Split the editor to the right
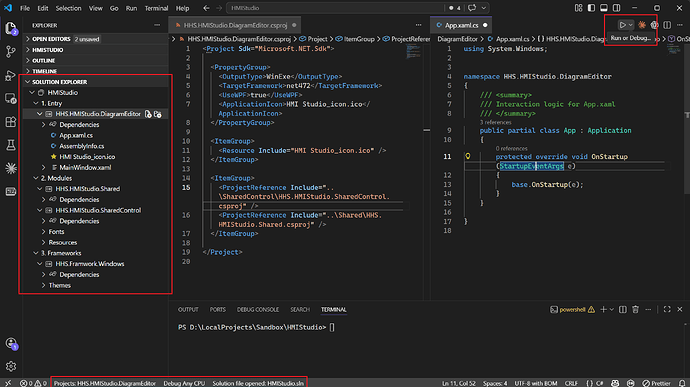This screenshot has width=690, height=387. point(667,25)
